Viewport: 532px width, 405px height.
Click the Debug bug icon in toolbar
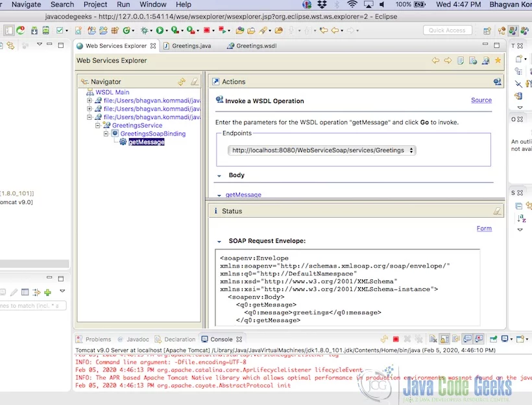[145, 30]
